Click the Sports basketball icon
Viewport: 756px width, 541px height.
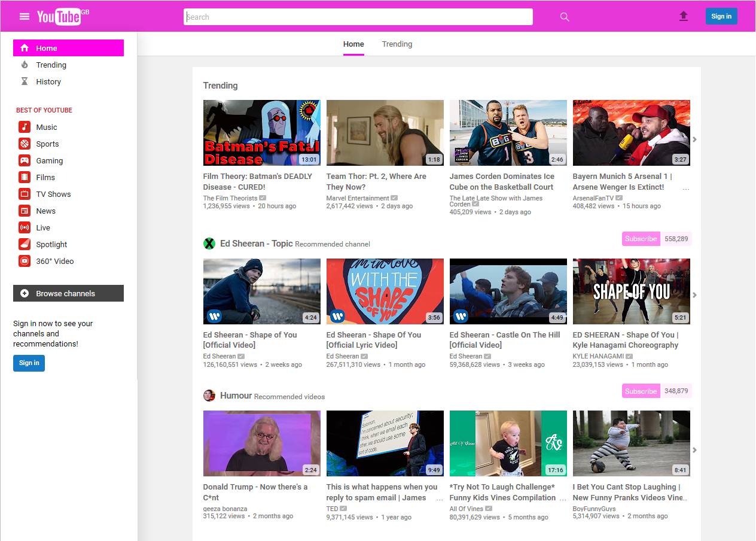pos(25,144)
